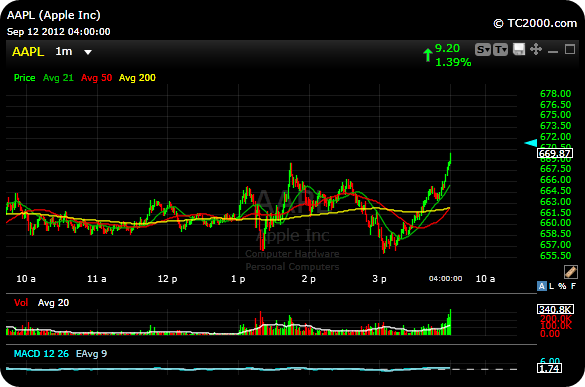Toggle the A scale mode button
Screen dimensions: 585x387
pos(541,286)
